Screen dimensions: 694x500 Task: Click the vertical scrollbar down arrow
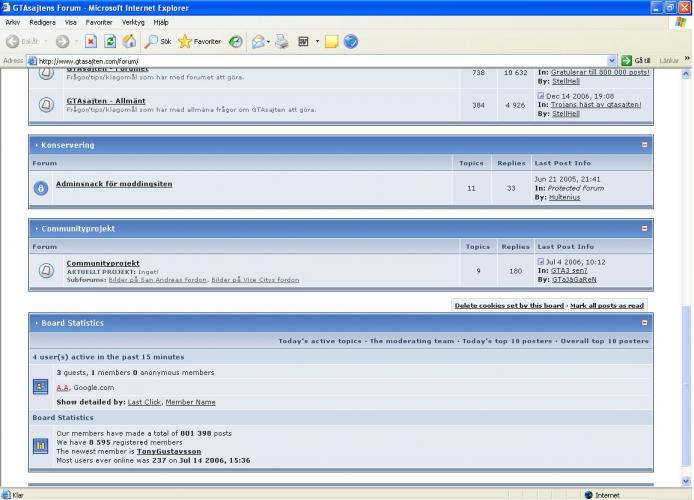pyautogui.click(x=686, y=480)
